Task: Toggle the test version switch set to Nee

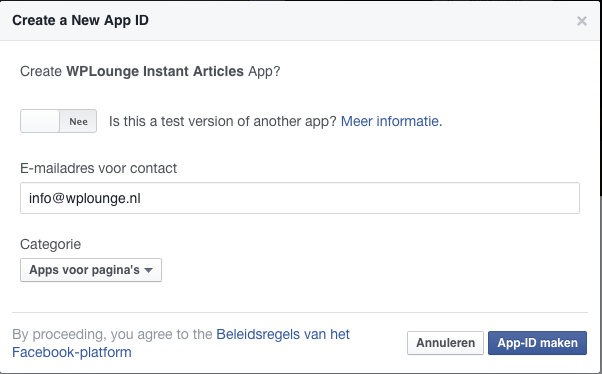Action: coord(58,121)
